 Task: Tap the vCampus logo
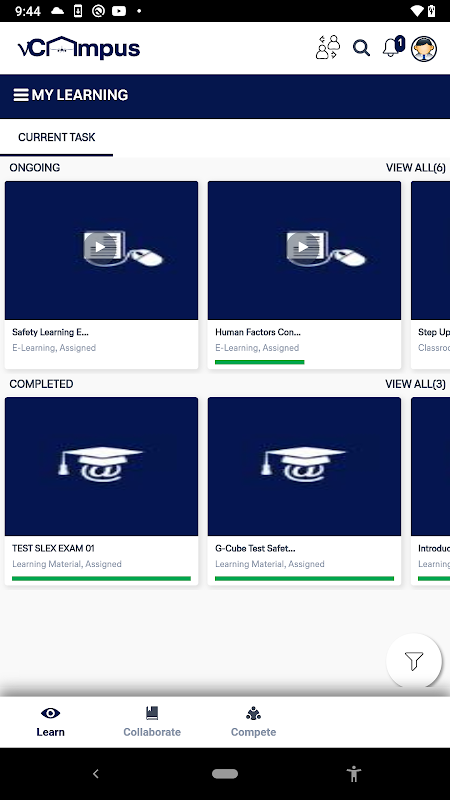79,48
